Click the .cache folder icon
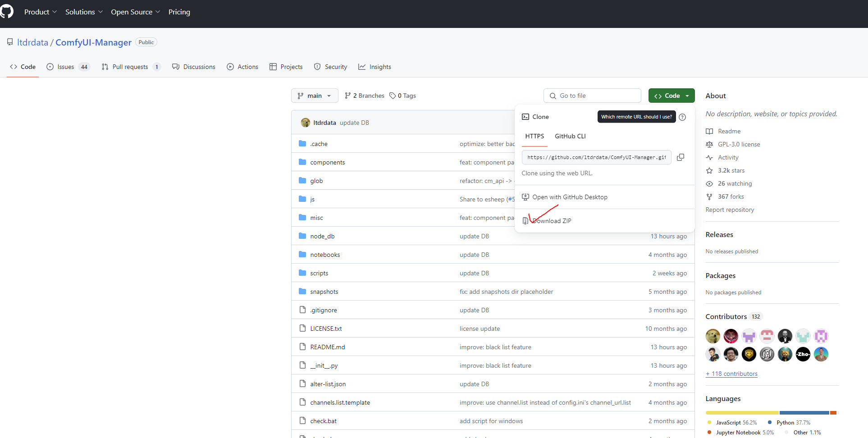This screenshot has width=868, height=438. click(302, 144)
